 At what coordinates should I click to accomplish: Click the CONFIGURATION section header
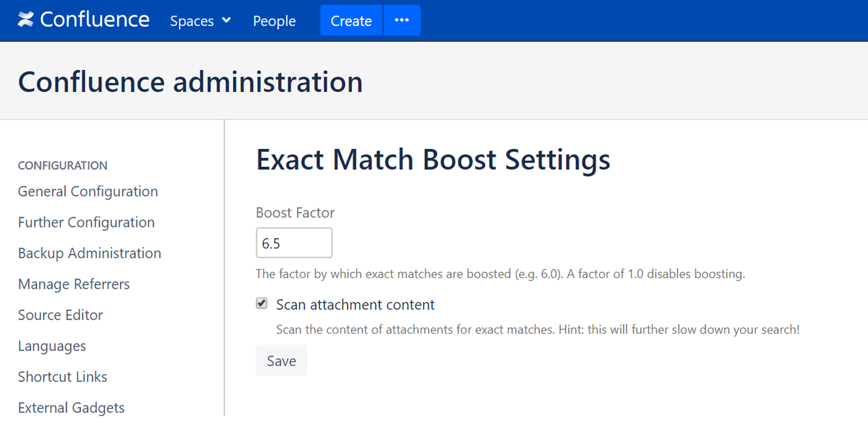[x=63, y=165]
